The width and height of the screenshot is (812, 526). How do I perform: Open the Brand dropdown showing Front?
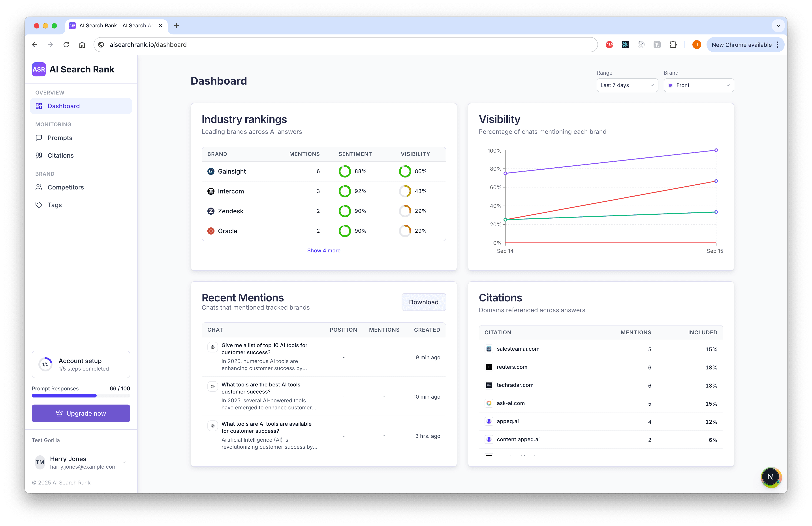698,85
